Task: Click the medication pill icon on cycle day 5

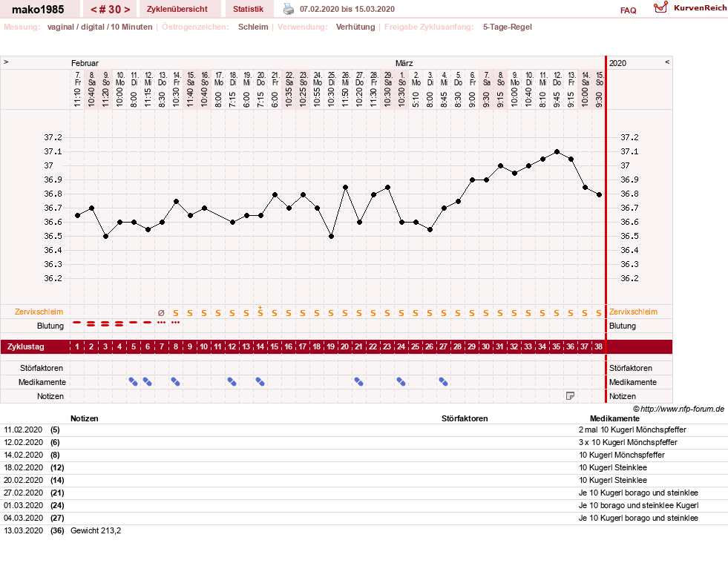Action: click(x=134, y=382)
